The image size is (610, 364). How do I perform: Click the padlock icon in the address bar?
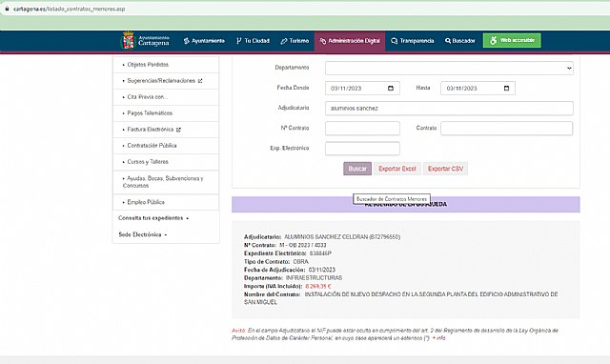tap(7, 9)
